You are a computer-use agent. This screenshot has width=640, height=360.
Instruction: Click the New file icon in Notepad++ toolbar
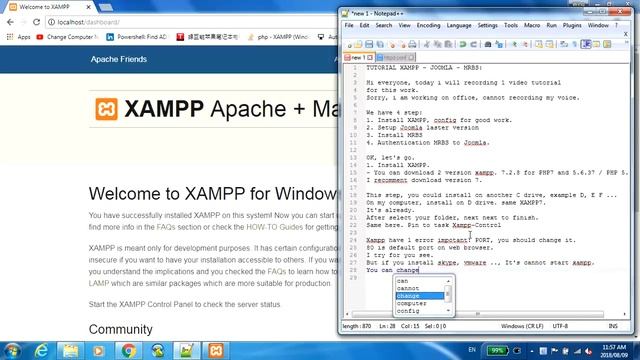coord(349,44)
